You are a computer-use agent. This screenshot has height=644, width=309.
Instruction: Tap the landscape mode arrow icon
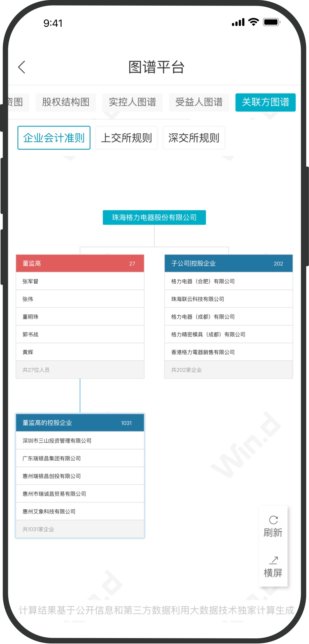tap(273, 560)
